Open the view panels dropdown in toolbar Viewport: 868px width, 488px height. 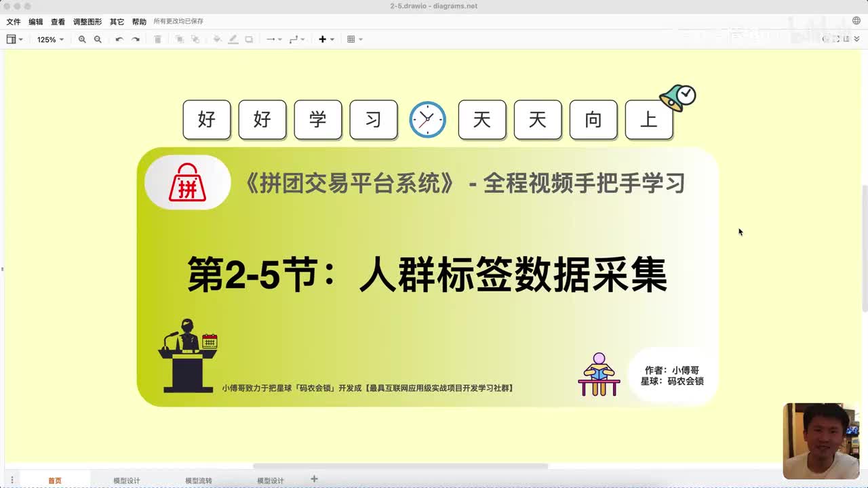pos(14,39)
